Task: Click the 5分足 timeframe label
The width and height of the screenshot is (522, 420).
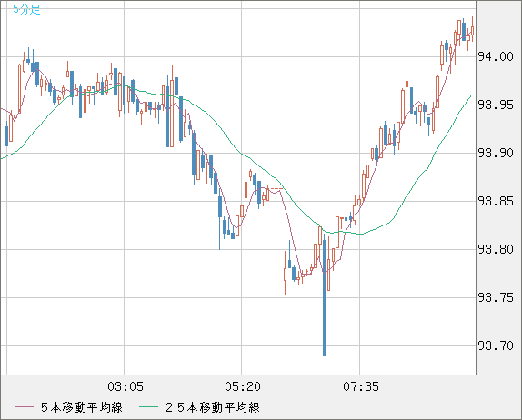Action: 26,9
